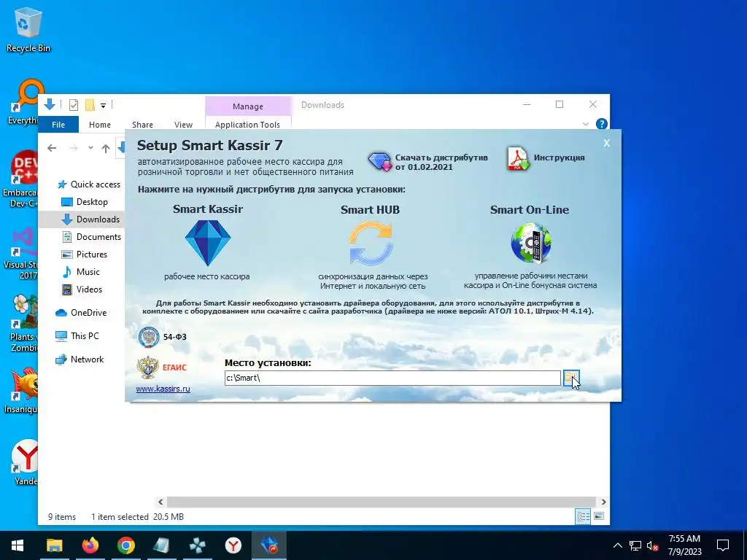
Task: Open the Manage contextual tab
Action: (x=248, y=106)
